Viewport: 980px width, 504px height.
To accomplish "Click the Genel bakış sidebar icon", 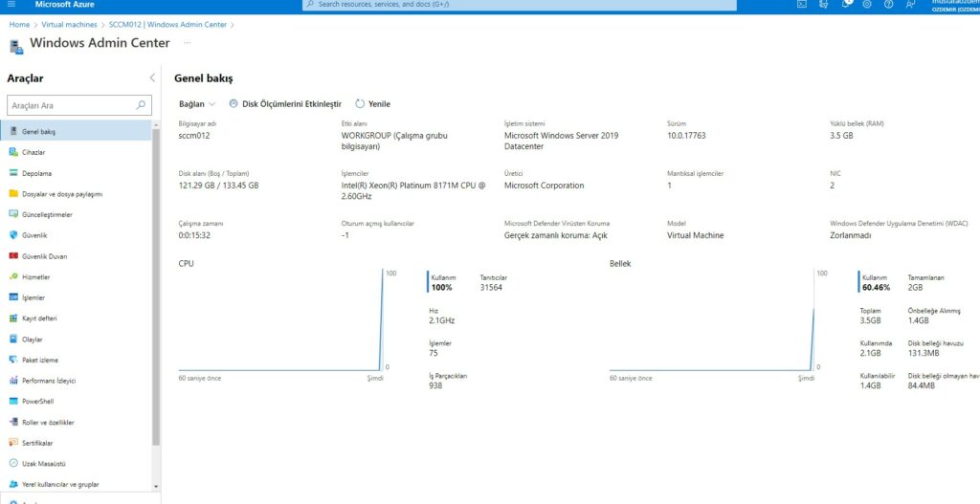I will point(13,131).
